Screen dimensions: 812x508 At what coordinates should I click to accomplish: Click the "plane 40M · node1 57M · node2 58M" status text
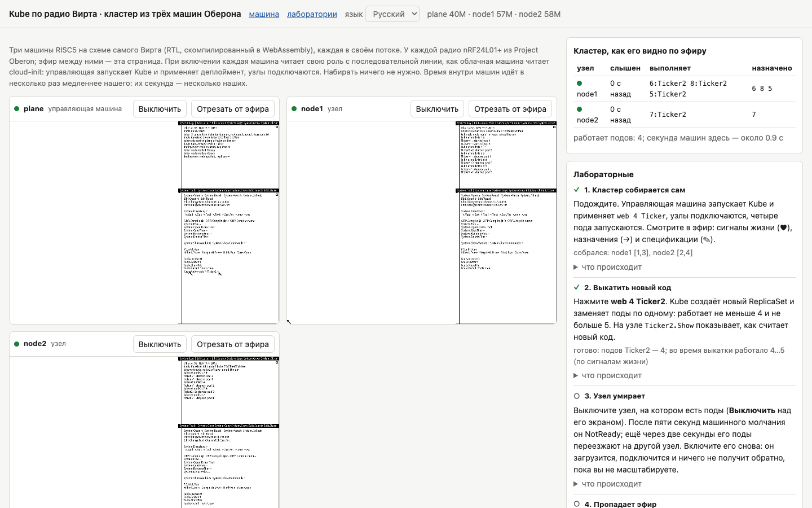[494, 14]
